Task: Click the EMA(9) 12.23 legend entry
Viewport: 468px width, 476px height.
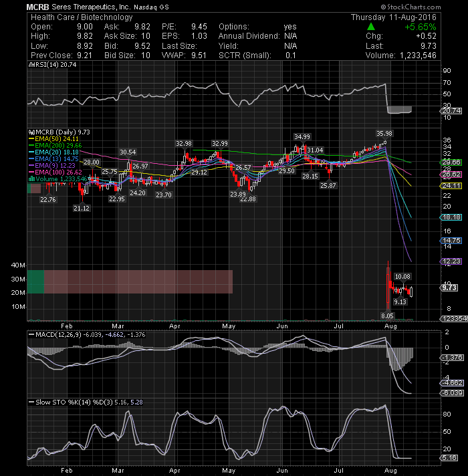Action: 52,165
